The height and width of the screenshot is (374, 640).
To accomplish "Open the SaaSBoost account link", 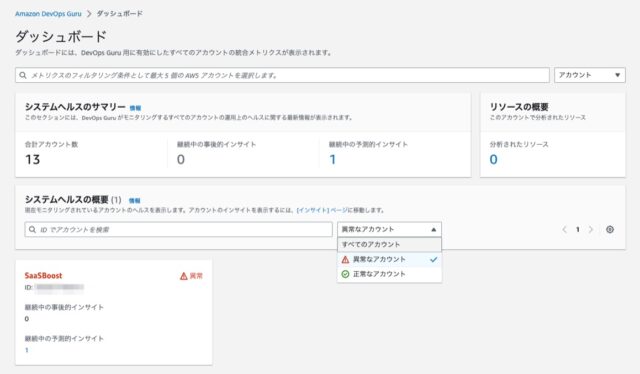I will 43,276.
